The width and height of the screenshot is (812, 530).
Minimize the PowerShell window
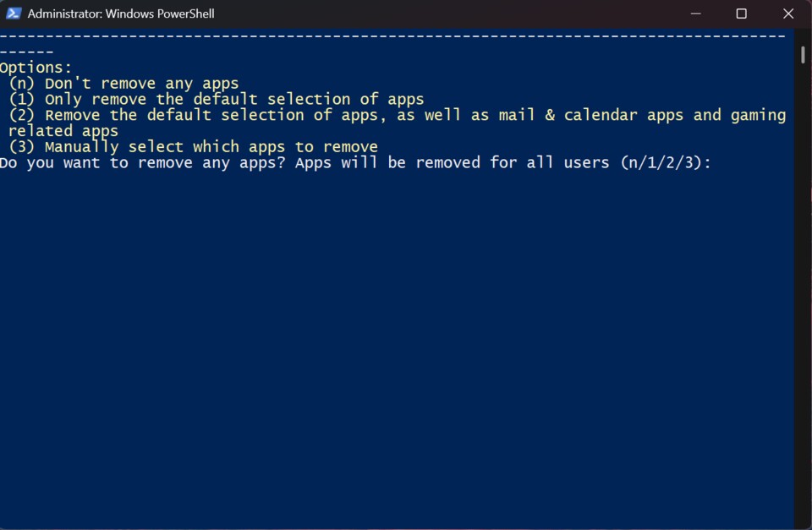pos(695,14)
